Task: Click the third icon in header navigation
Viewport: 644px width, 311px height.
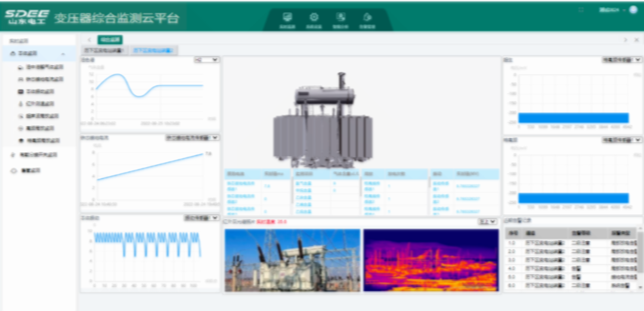Action: (x=340, y=19)
